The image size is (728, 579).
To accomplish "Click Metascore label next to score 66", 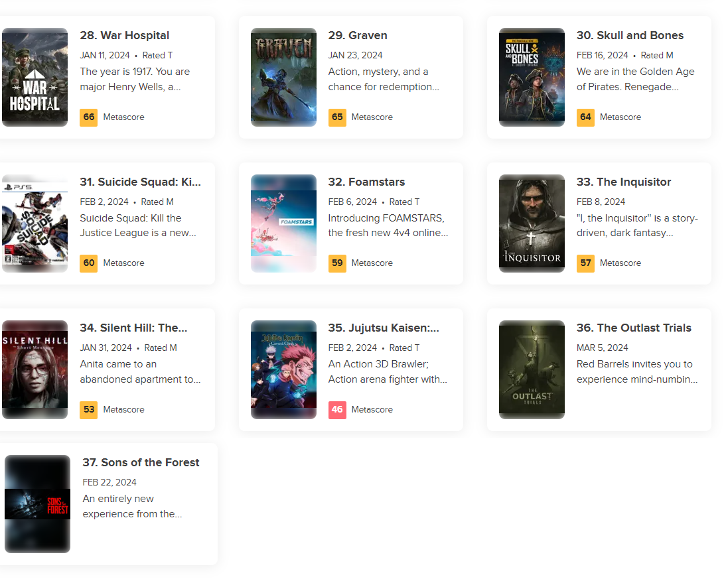I will (123, 117).
